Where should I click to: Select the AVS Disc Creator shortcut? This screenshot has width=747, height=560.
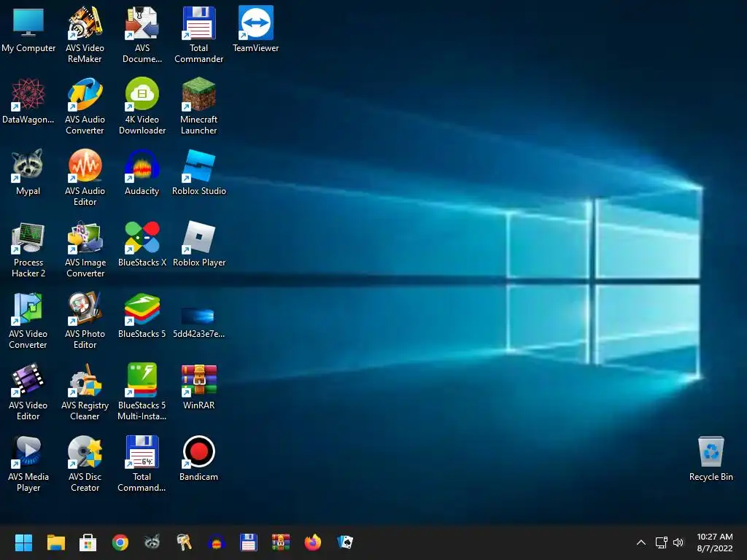(x=85, y=463)
